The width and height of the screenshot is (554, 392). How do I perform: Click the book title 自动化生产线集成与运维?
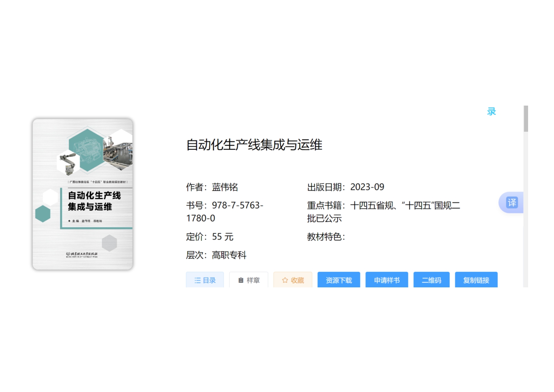click(x=254, y=145)
